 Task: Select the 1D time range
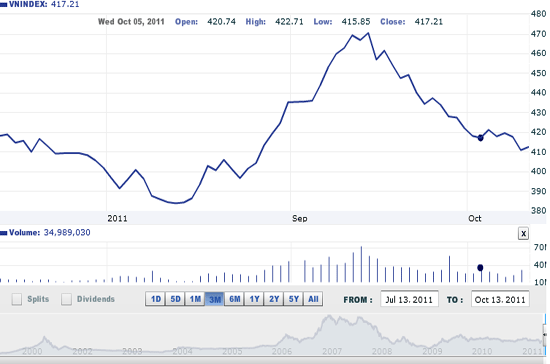tap(155, 299)
